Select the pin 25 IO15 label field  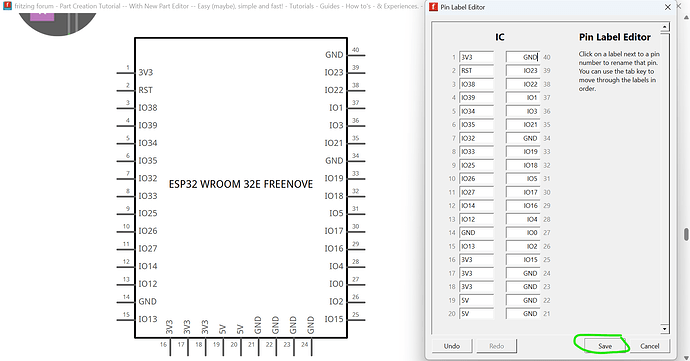(523, 260)
